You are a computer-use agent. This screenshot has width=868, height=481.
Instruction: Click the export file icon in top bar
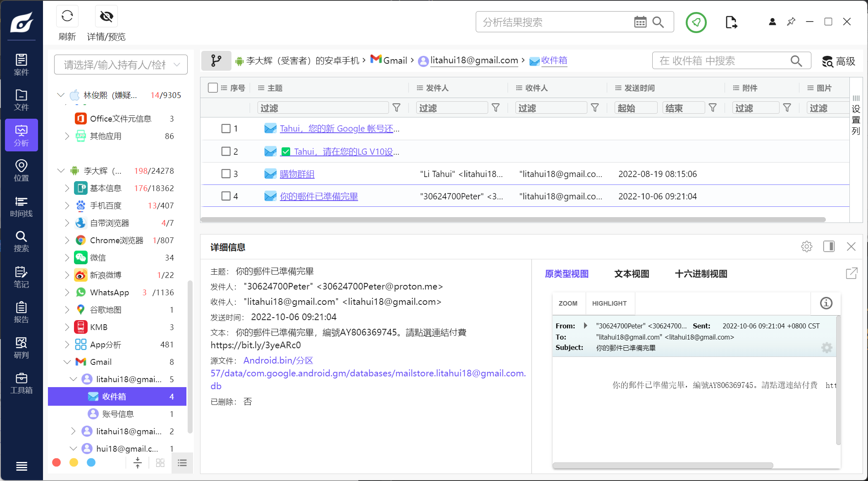coord(731,22)
